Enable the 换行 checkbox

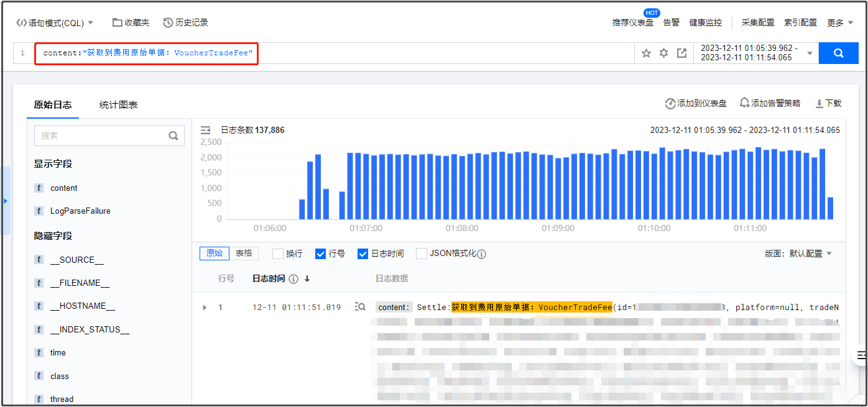[278, 254]
